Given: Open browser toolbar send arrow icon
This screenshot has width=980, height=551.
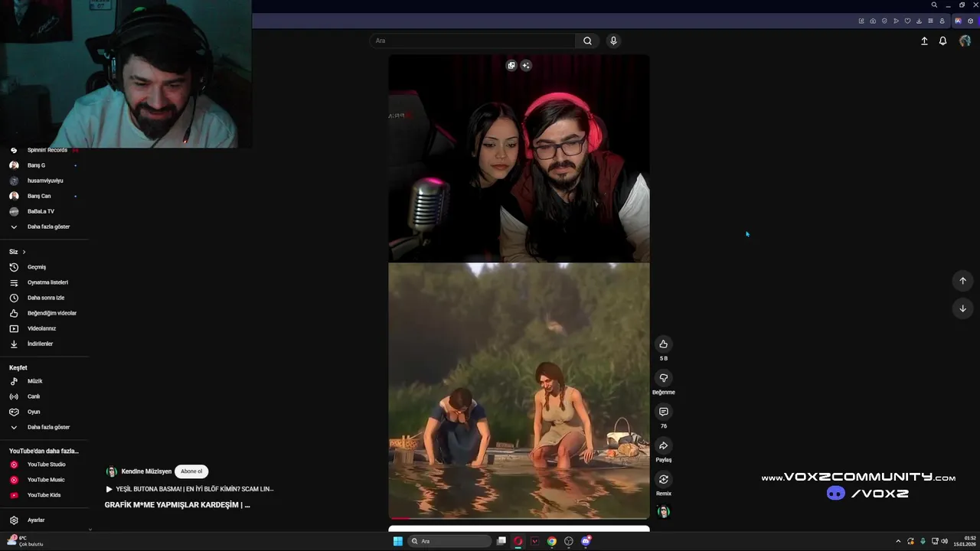Looking at the screenshot, I should click(896, 21).
